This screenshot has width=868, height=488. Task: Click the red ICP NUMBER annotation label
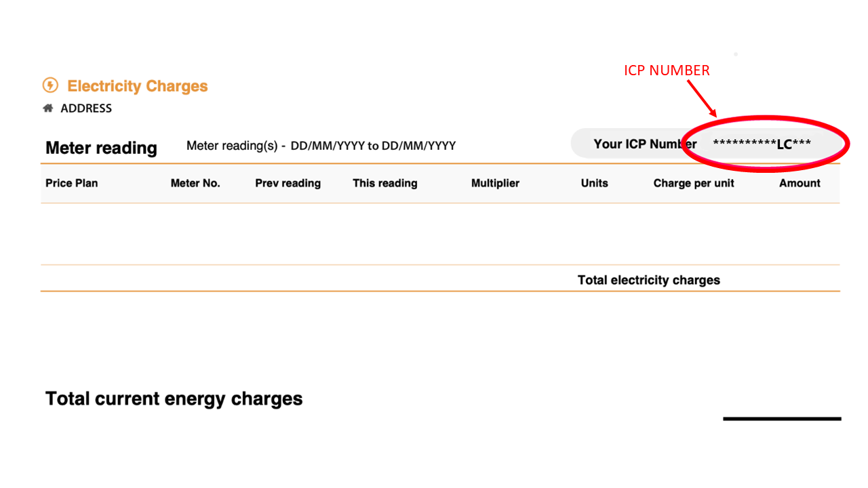(x=667, y=70)
